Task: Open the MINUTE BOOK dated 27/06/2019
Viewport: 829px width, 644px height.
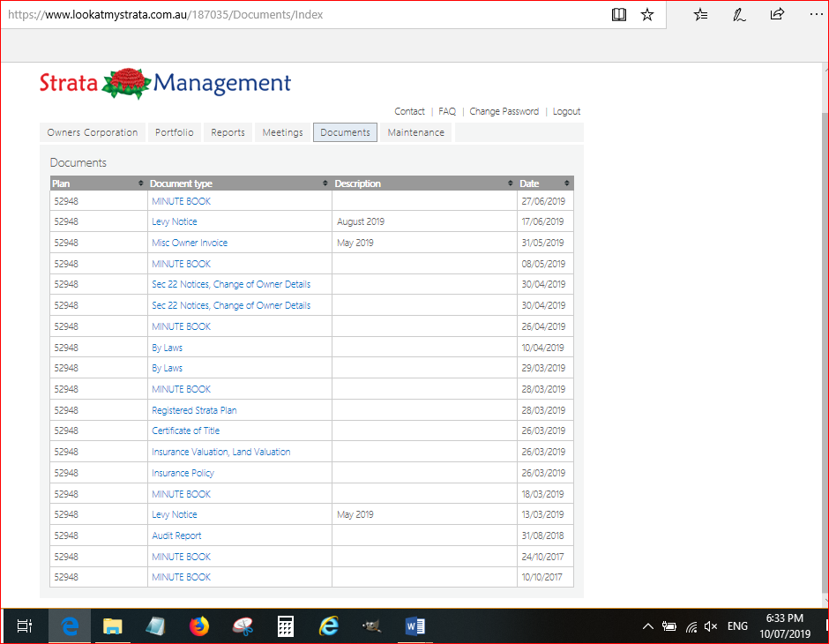Action: click(x=182, y=201)
